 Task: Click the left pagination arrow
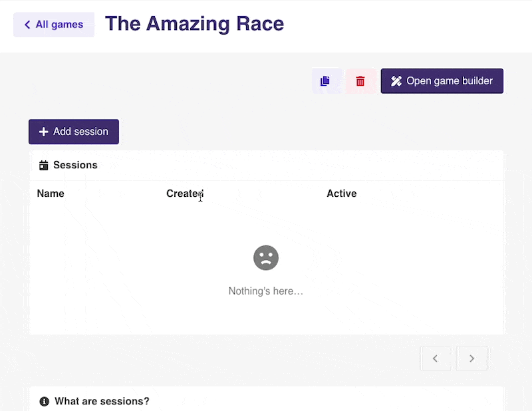point(436,358)
